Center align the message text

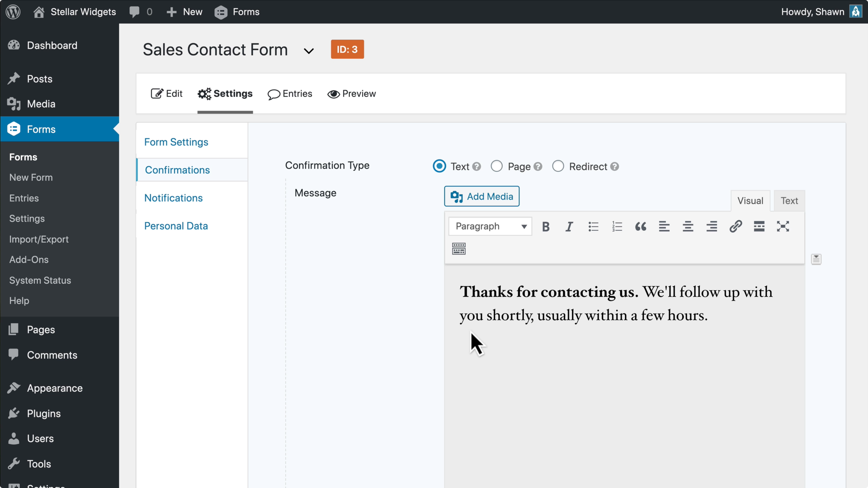point(688,226)
